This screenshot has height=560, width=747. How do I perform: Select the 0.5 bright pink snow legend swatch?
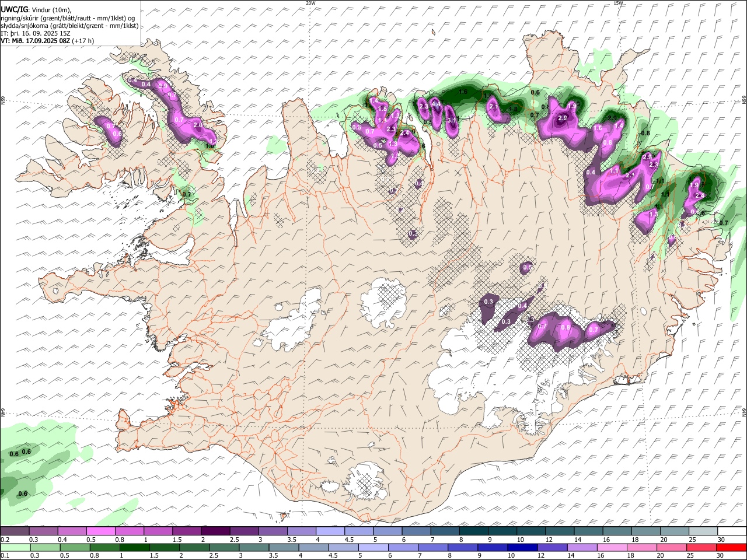pyautogui.click(x=100, y=531)
